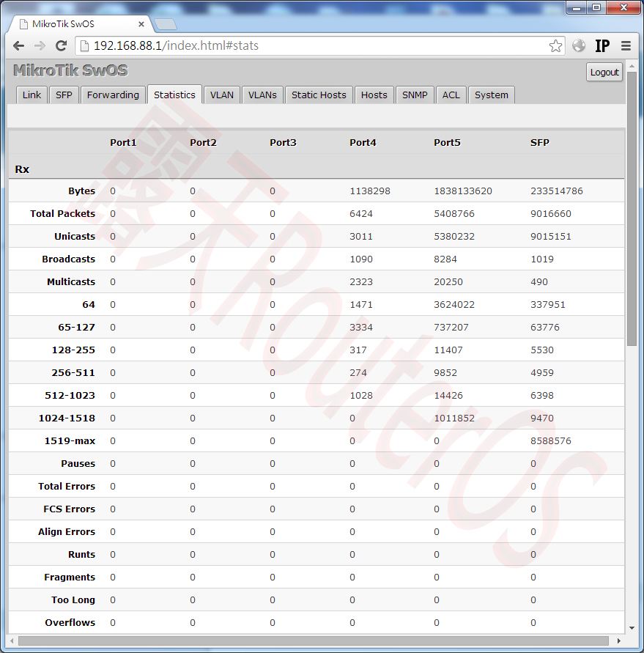Click the Broadcasts row label
Image resolution: width=644 pixels, height=653 pixels.
(68, 259)
